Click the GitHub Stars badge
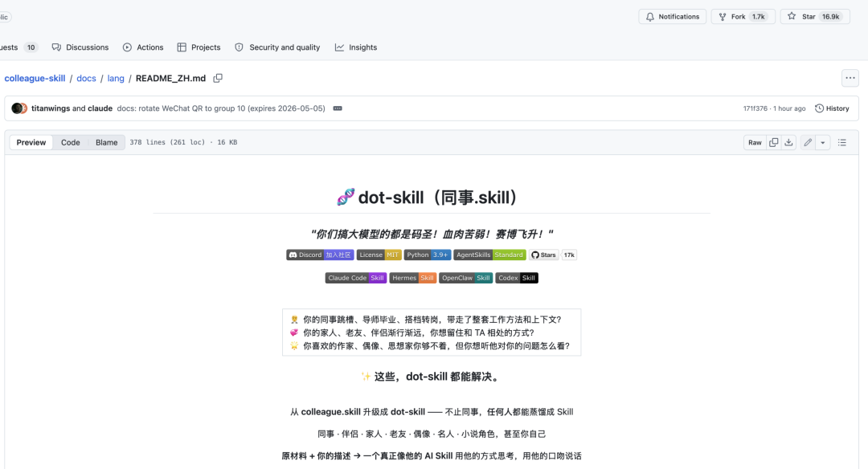 (543, 255)
